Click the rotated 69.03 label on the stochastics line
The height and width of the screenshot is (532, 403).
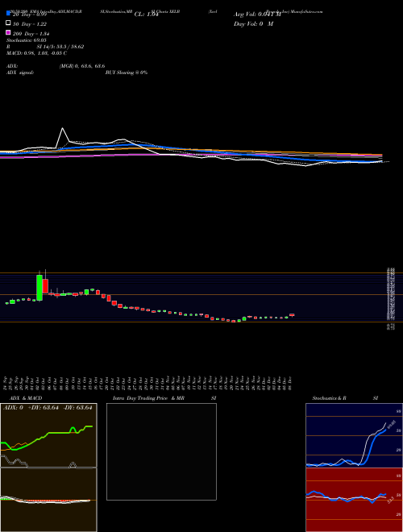coord(391,424)
